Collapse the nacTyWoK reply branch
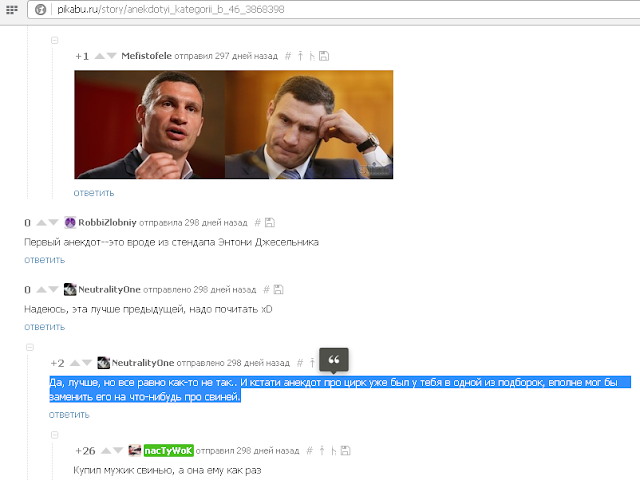The height and width of the screenshot is (480, 640). (x=54, y=435)
